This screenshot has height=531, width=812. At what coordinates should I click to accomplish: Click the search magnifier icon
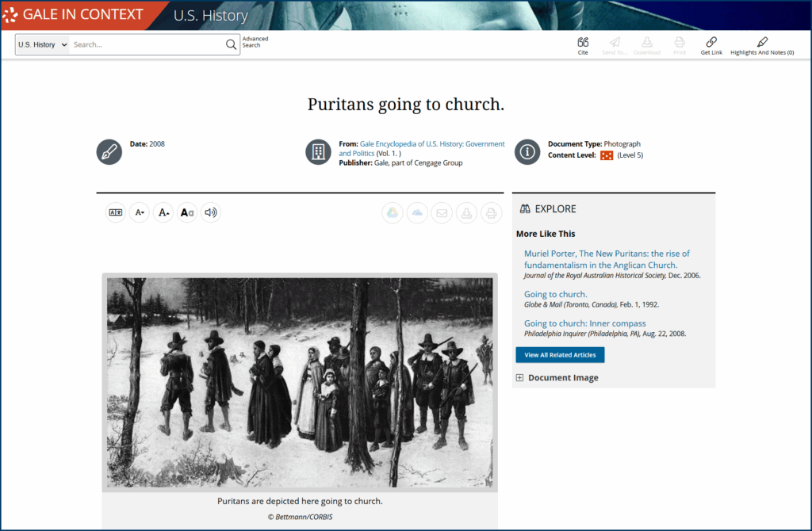(x=231, y=44)
